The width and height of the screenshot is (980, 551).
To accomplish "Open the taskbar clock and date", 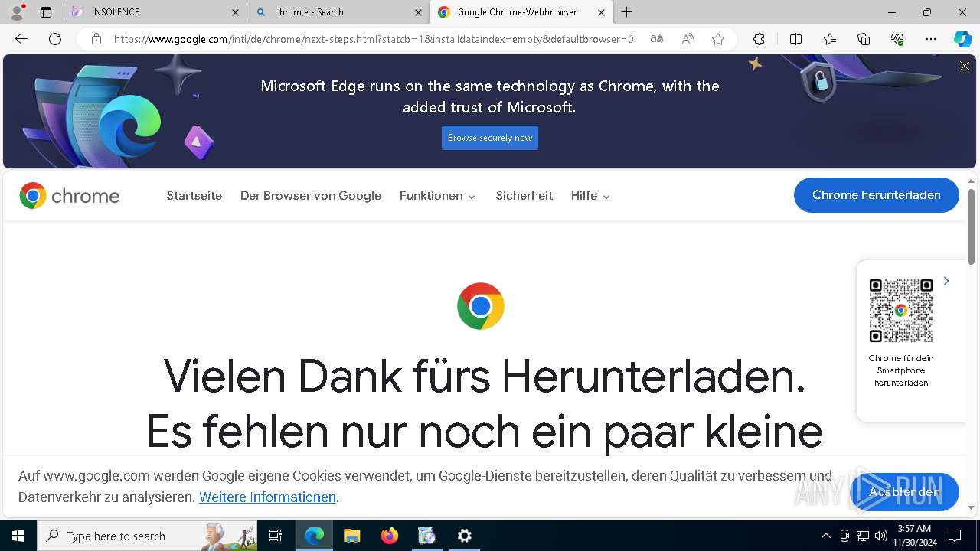I will coord(914,536).
